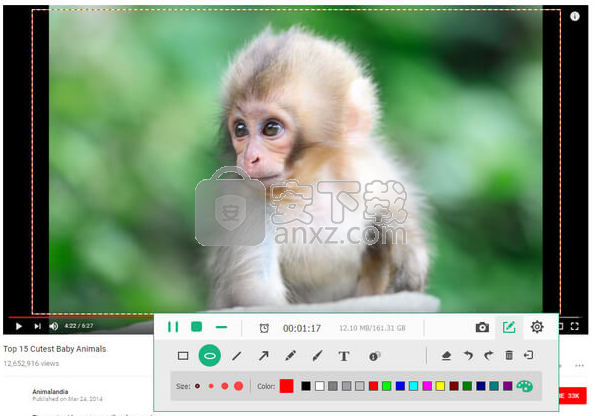Click the 00:01:17 recording time
The height and width of the screenshot is (416, 606).
tap(302, 328)
